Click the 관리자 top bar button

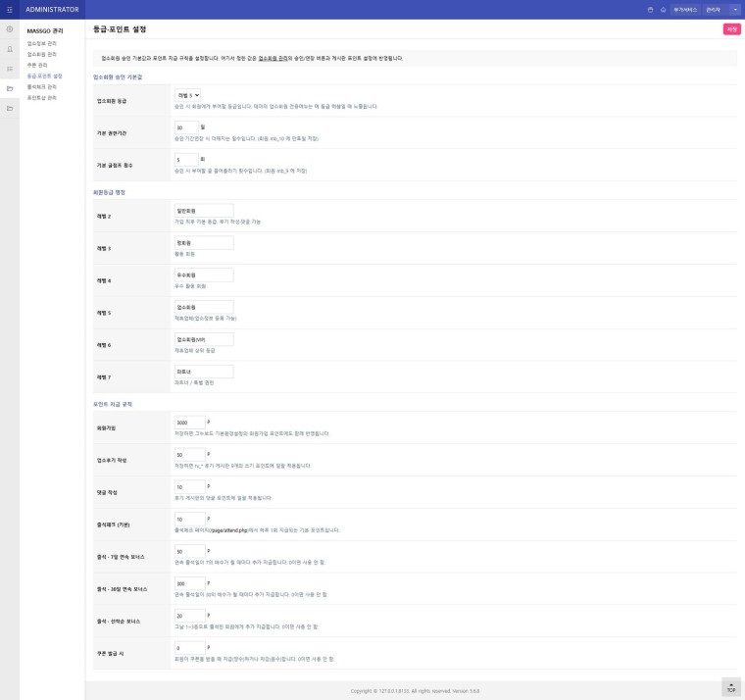pyautogui.click(x=714, y=10)
